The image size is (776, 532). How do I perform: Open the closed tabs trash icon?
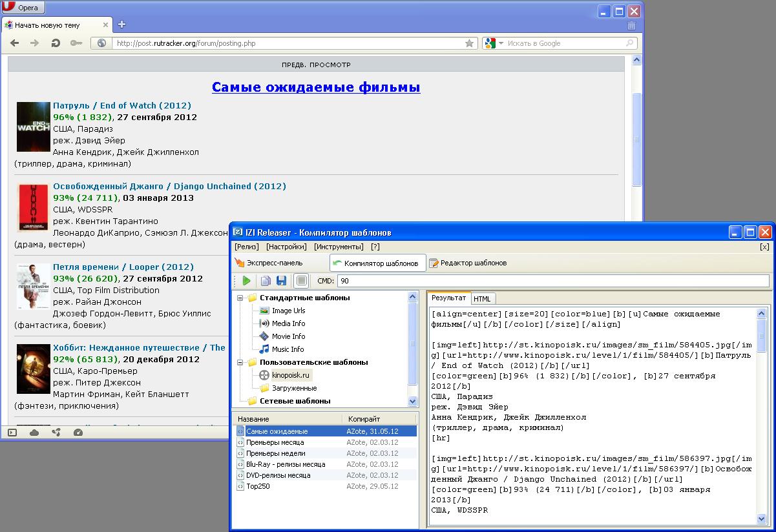pyautogui.click(x=631, y=25)
